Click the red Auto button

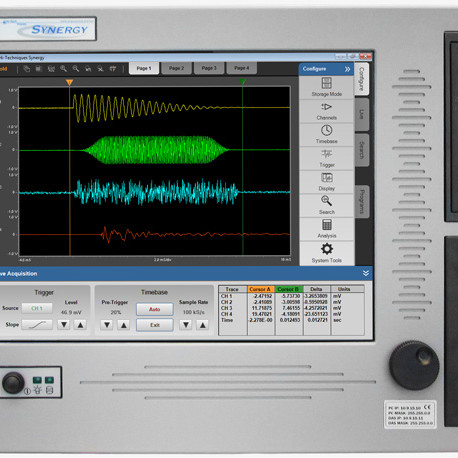click(155, 309)
